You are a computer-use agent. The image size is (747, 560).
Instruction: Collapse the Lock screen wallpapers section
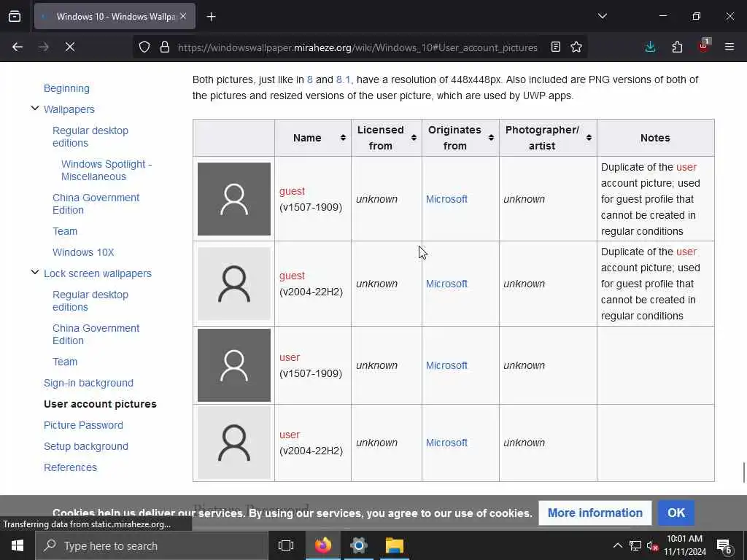(35, 273)
